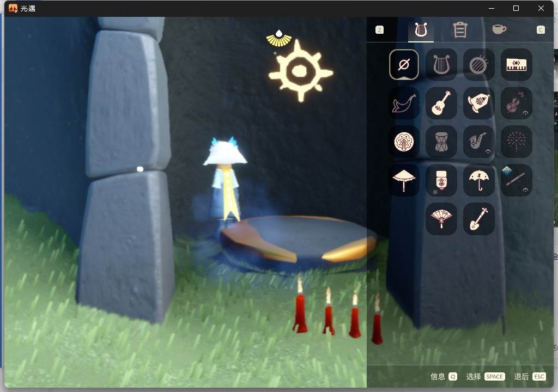
Task: Click the character wearing the white hat
Action: coord(225,181)
